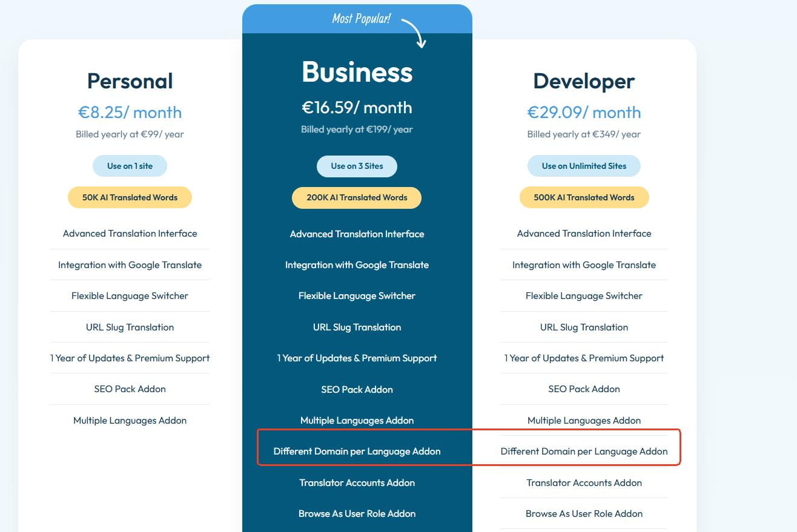Click 'Billed yearly at €349/ year' text

coord(584,134)
